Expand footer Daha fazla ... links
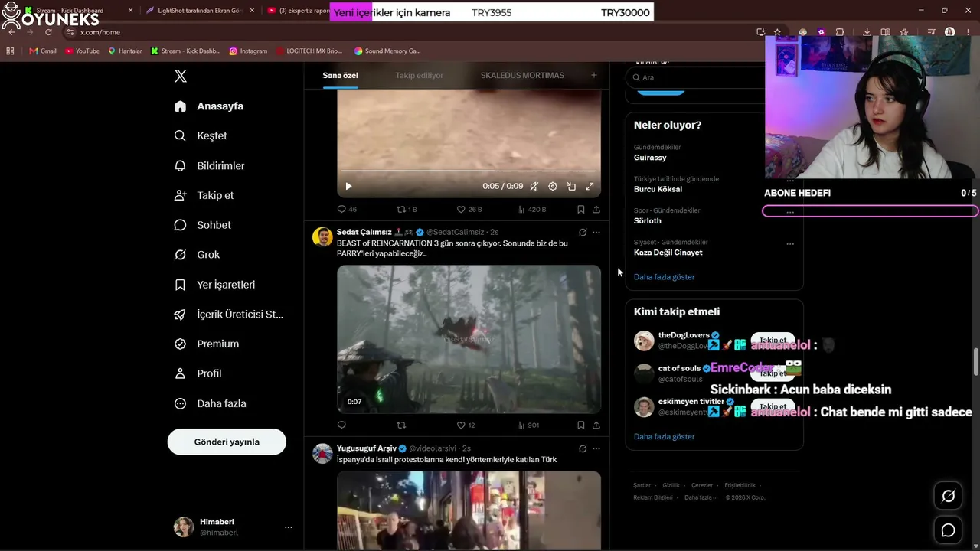Viewport: 980px width, 551px height. click(x=701, y=497)
